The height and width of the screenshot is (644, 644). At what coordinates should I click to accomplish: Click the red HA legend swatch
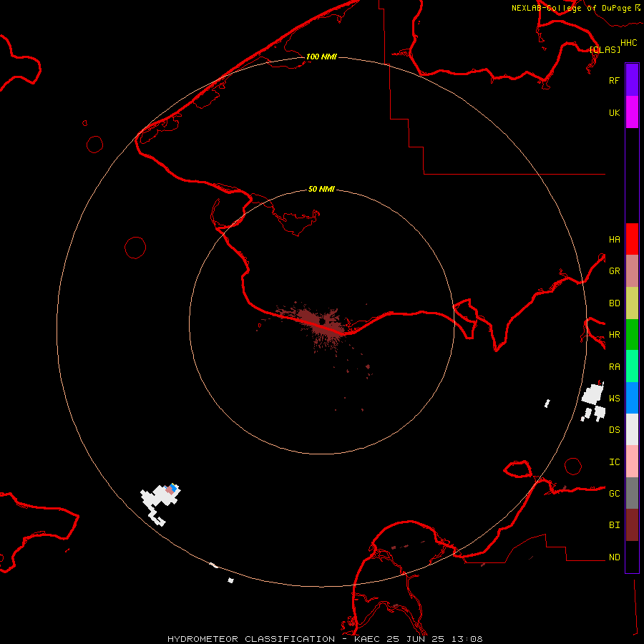(x=632, y=239)
